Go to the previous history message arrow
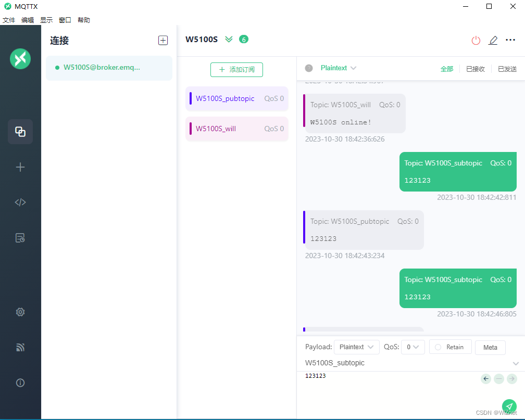 [x=486, y=379]
